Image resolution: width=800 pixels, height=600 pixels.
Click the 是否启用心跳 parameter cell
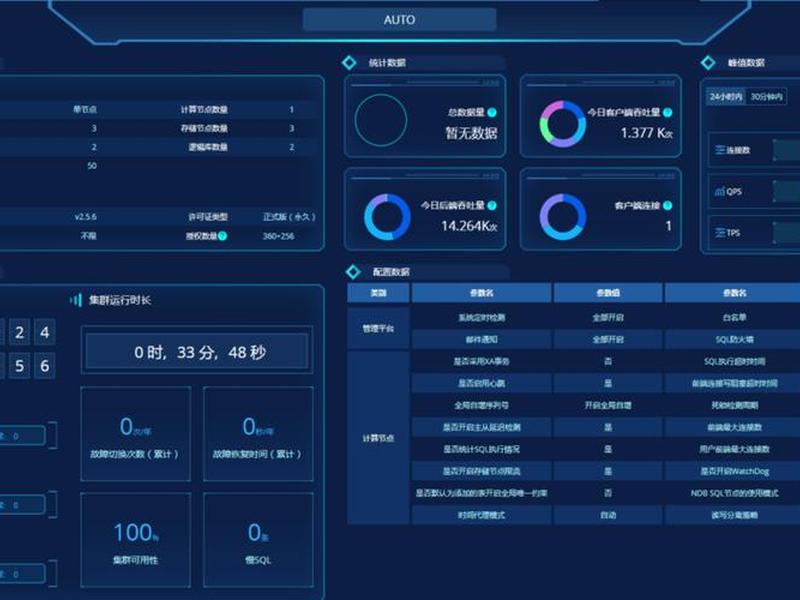point(482,383)
